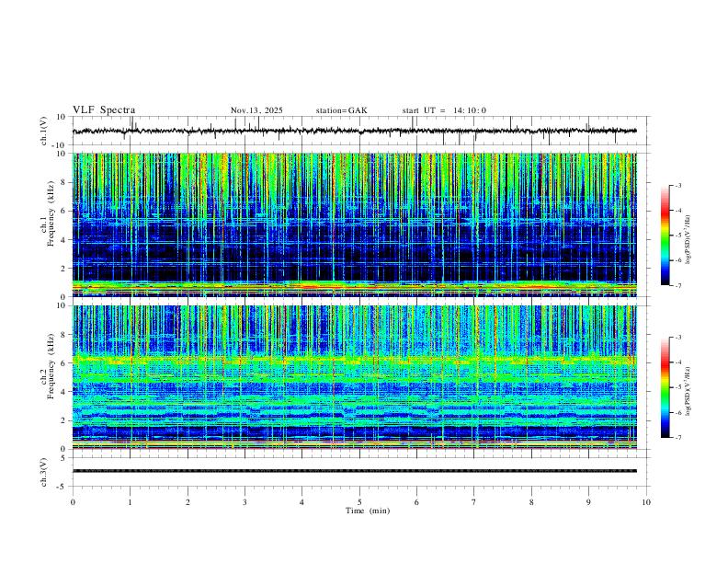Image resolution: width=728 pixels, height=563 pixels.
Task: Click the lower color scale bar beside ch.2
Action: (665, 387)
